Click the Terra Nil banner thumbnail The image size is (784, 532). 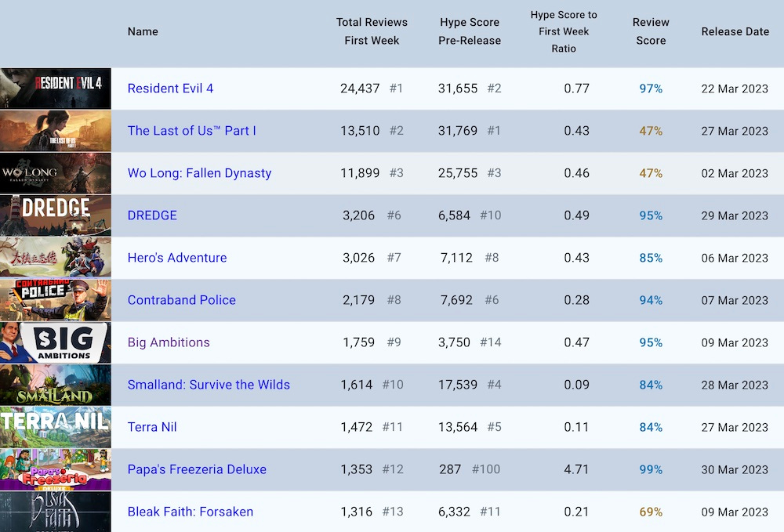click(56, 427)
